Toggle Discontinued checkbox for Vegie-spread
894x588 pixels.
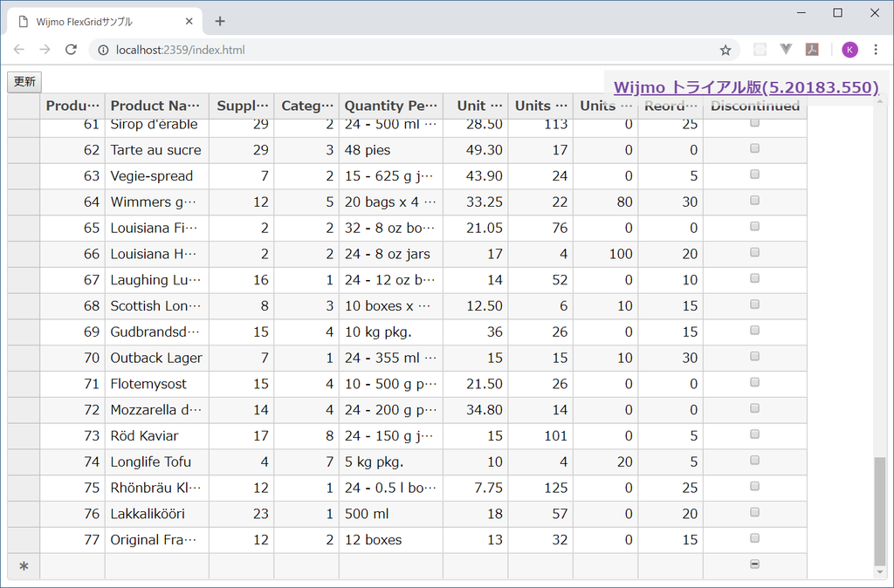pyautogui.click(x=754, y=174)
